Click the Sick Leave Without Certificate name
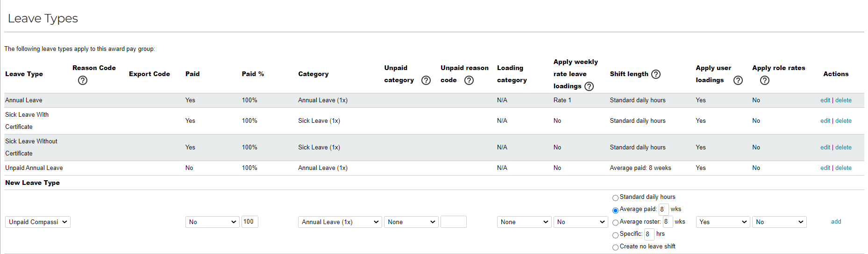Image resolution: width=868 pixels, height=254 pixels. pyautogui.click(x=31, y=148)
